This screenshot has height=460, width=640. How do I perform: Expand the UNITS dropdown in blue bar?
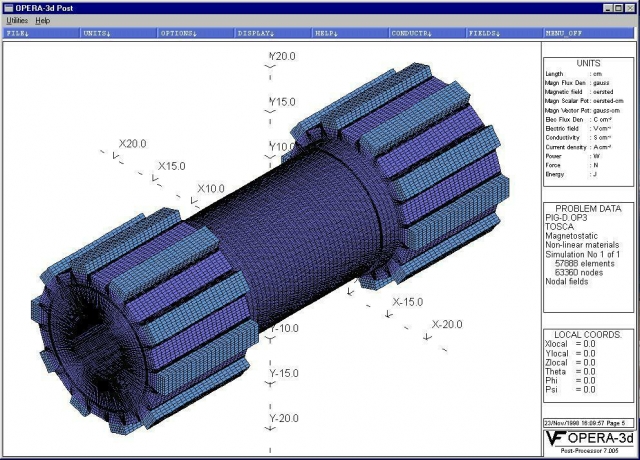pos(97,33)
